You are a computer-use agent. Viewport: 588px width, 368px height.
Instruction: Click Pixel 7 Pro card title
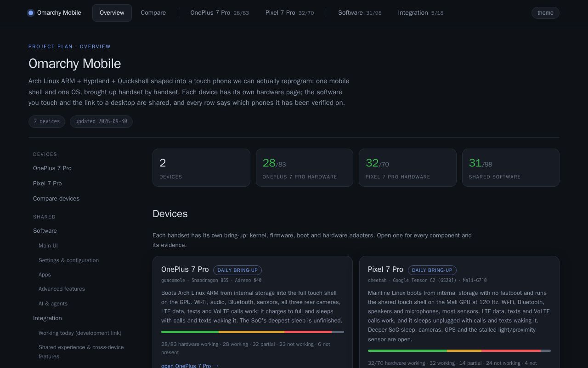click(x=385, y=270)
